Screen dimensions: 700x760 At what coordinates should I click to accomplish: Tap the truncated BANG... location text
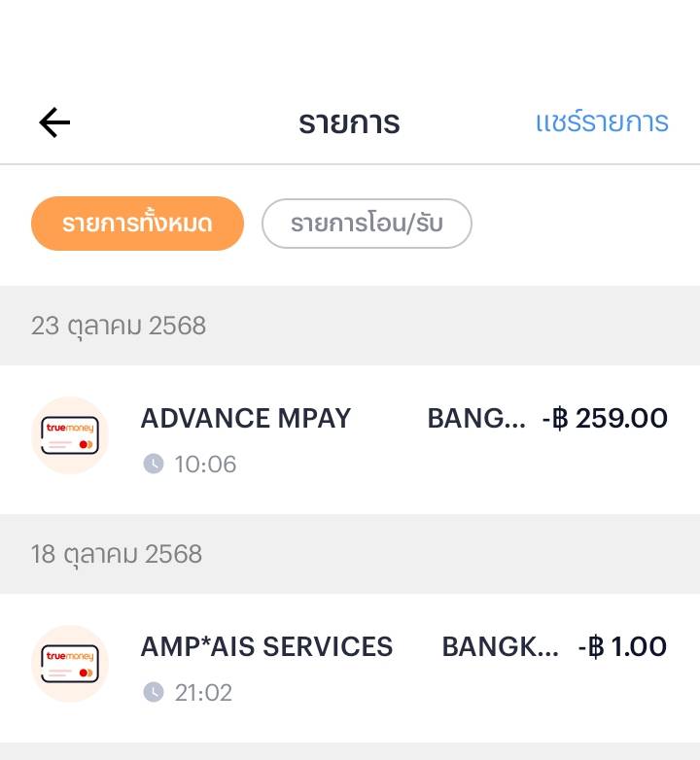pyautogui.click(x=476, y=418)
